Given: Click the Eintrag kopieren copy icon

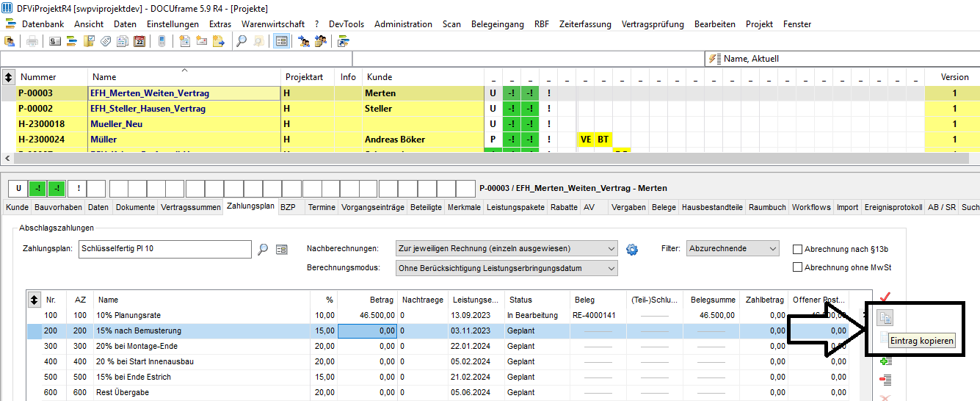Looking at the screenshot, I should pos(885,318).
